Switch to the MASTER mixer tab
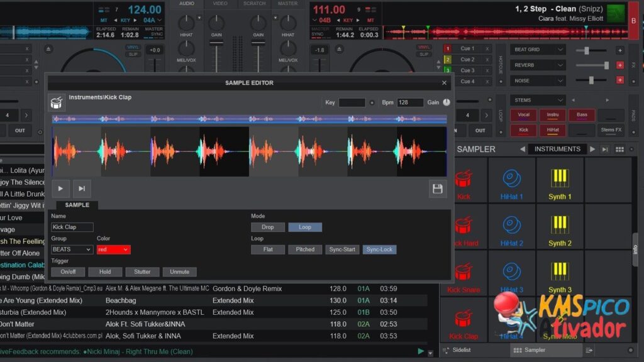 pos(287,3)
